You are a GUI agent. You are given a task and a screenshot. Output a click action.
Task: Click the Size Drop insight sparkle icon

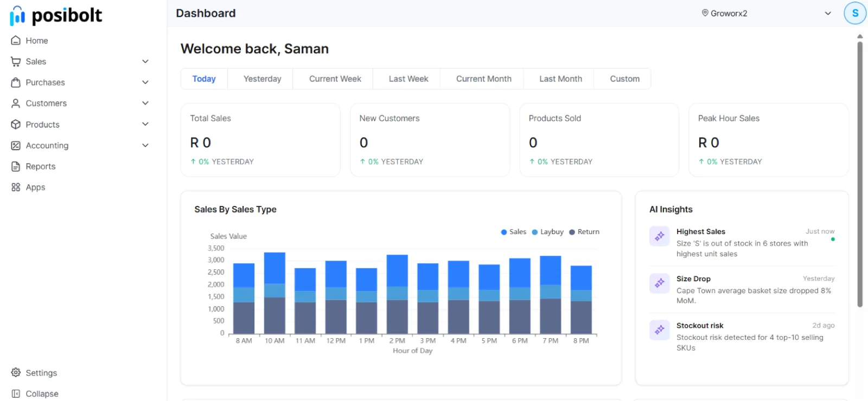tap(660, 283)
